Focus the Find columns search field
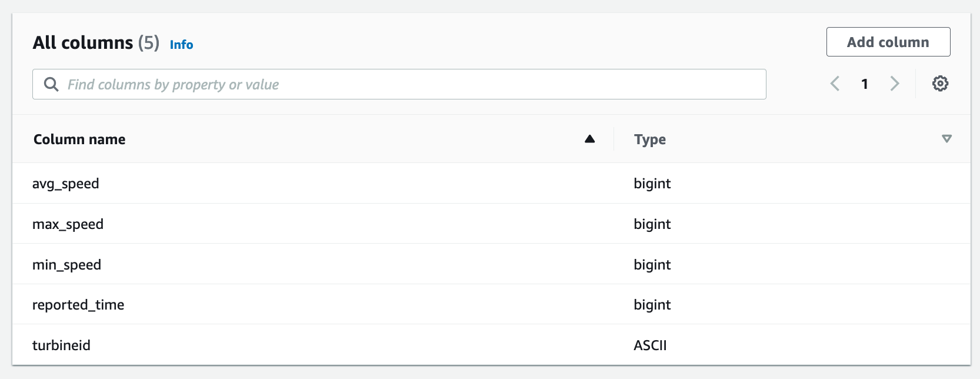The width and height of the screenshot is (980, 379). pyautogui.click(x=412, y=84)
